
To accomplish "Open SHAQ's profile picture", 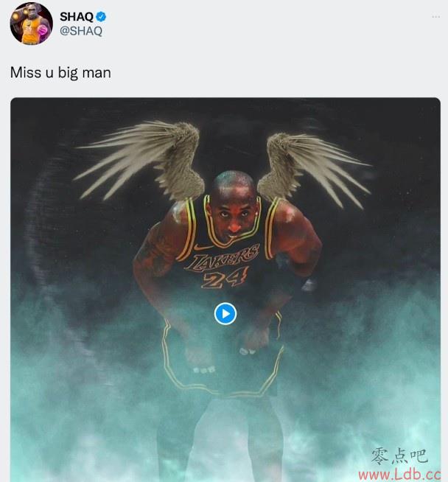I will point(31,24).
